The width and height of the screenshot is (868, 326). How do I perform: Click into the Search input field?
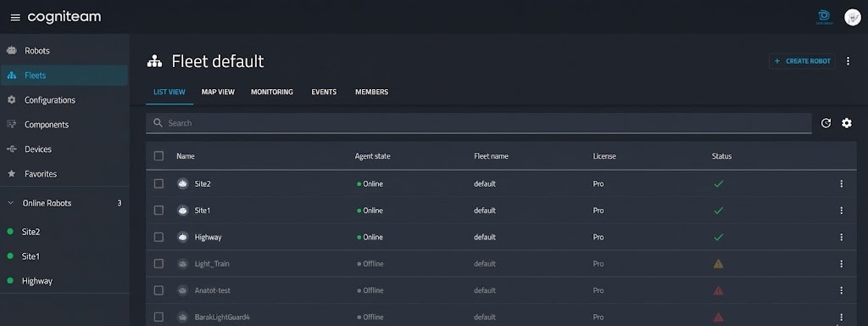click(x=479, y=123)
